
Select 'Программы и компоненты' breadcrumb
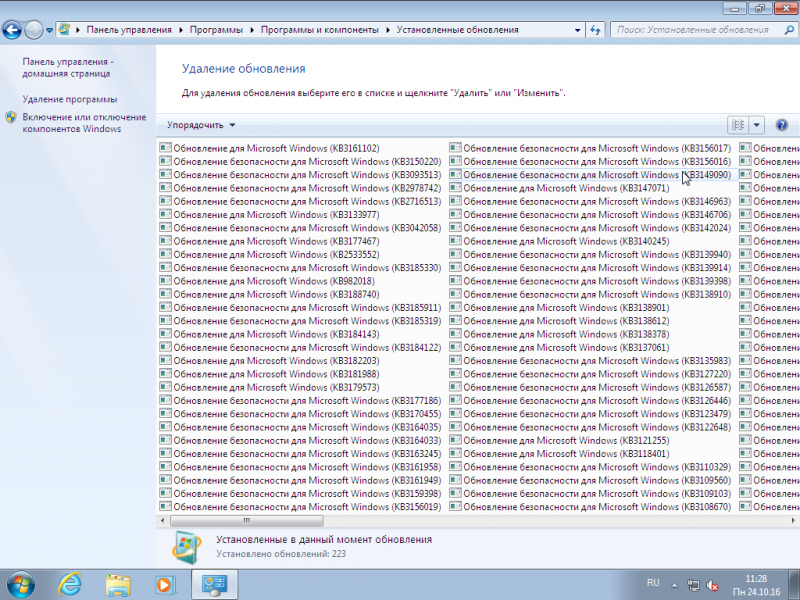pos(320,30)
